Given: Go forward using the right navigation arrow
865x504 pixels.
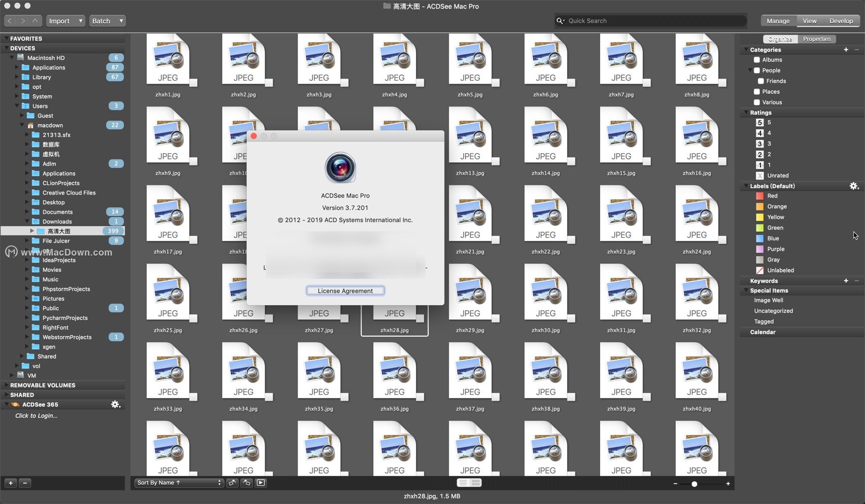Looking at the screenshot, I should pos(23,21).
